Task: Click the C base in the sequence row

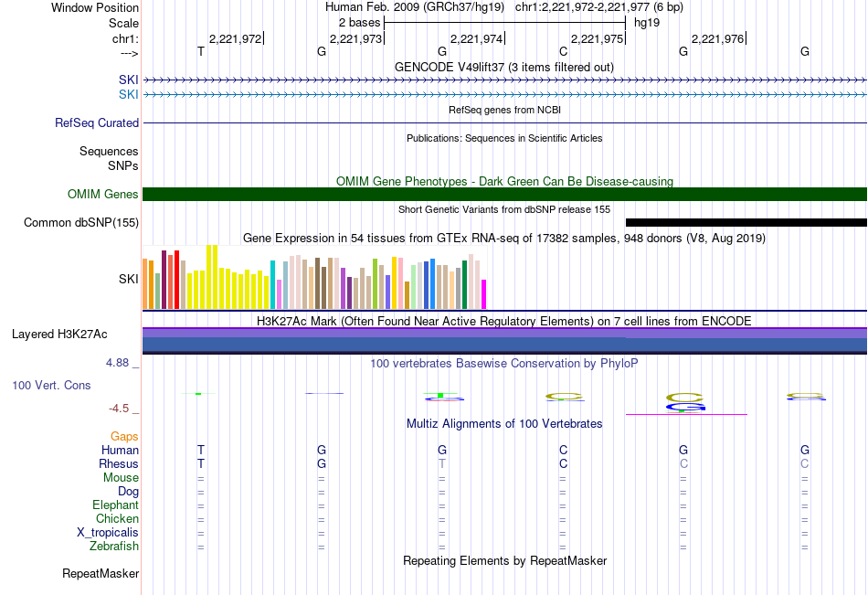Action: 563,51
